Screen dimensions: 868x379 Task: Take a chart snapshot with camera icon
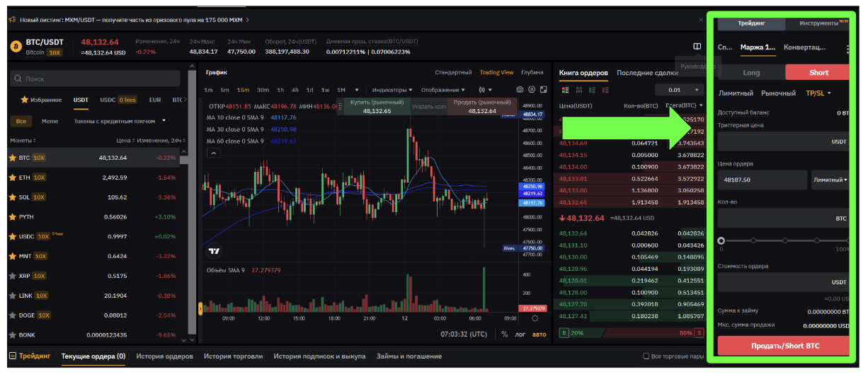pos(520,90)
